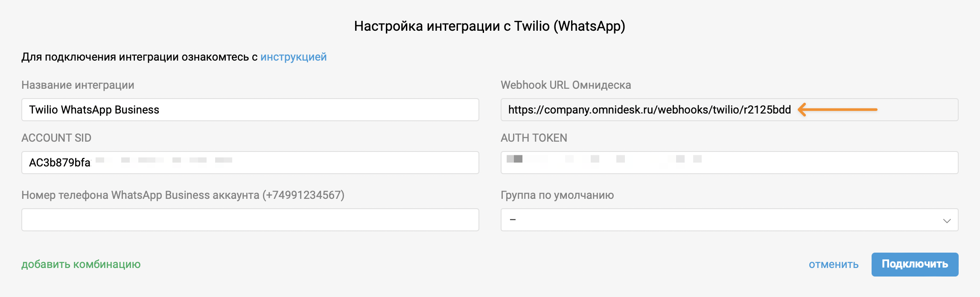Click the Название интеграции label
The image size is (980, 297).
78,85
